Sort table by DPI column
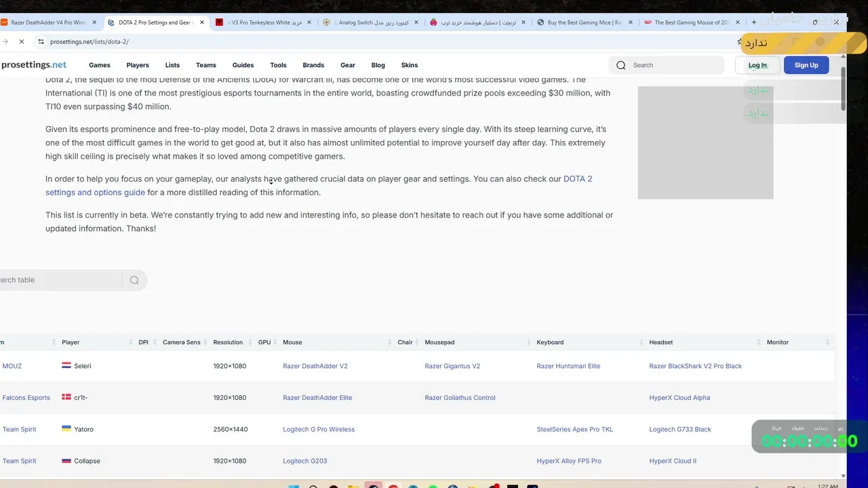The height and width of the screenshot is (488, 868). (x=143, y=342)
